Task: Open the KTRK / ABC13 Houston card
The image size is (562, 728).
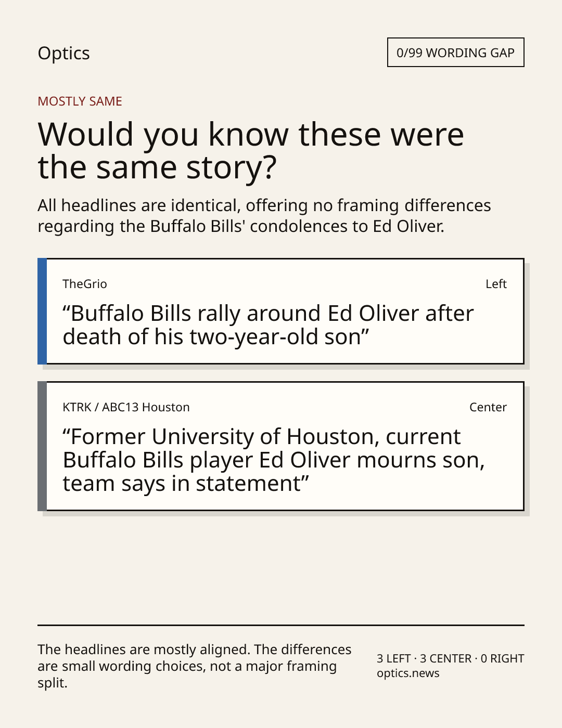Action: [x=280, y=446]
